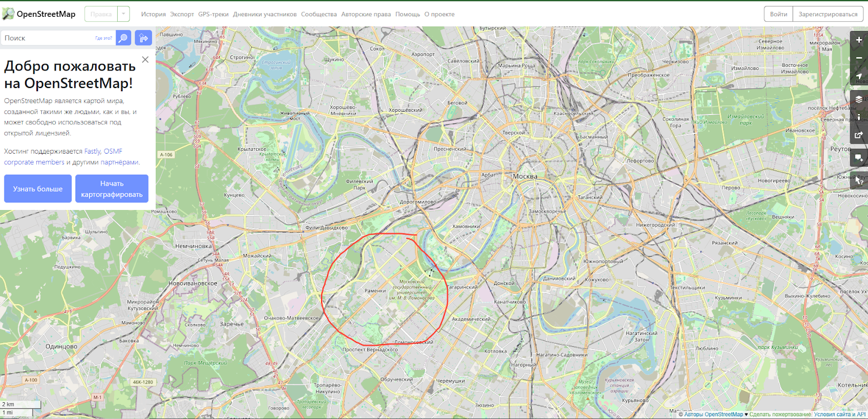
Task: Click the Раменки district label
Action: (x=375, y=291)
